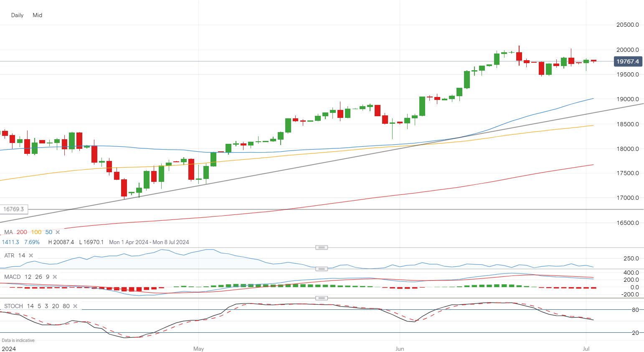Select the 100 moving average setting
644x352 pixels.
36,232
